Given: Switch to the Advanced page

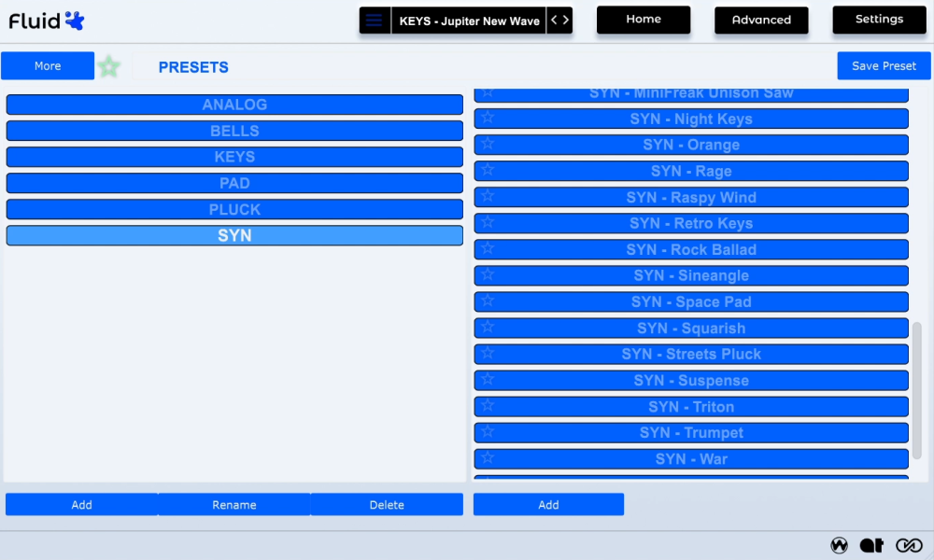Looking at the screenshot, I should point(761,20).
